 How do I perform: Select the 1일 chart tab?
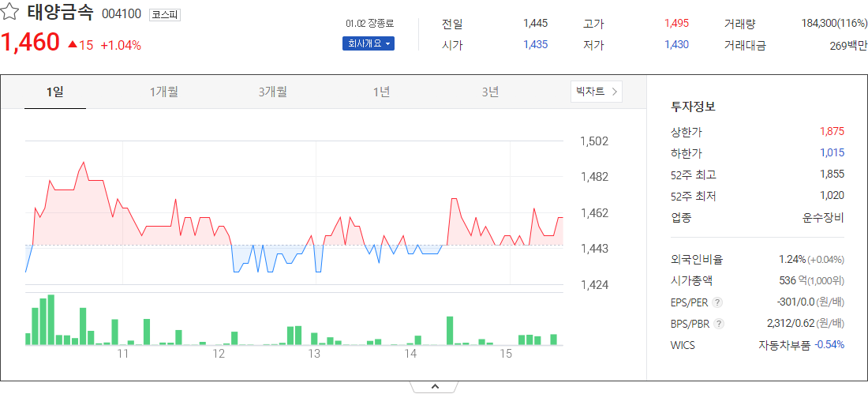pos(55,92)
